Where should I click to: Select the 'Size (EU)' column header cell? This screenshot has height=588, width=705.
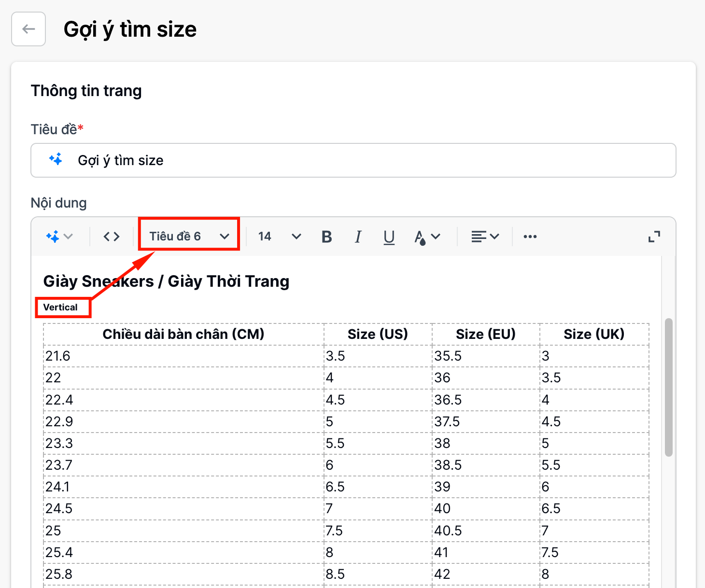(x=485, y=334)
